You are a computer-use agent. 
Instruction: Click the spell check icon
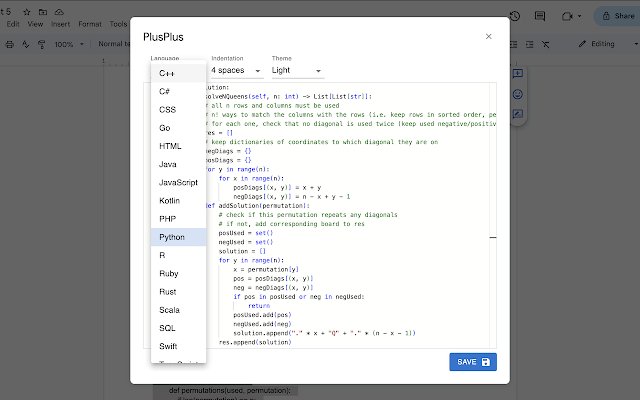[x=25, y=44]
